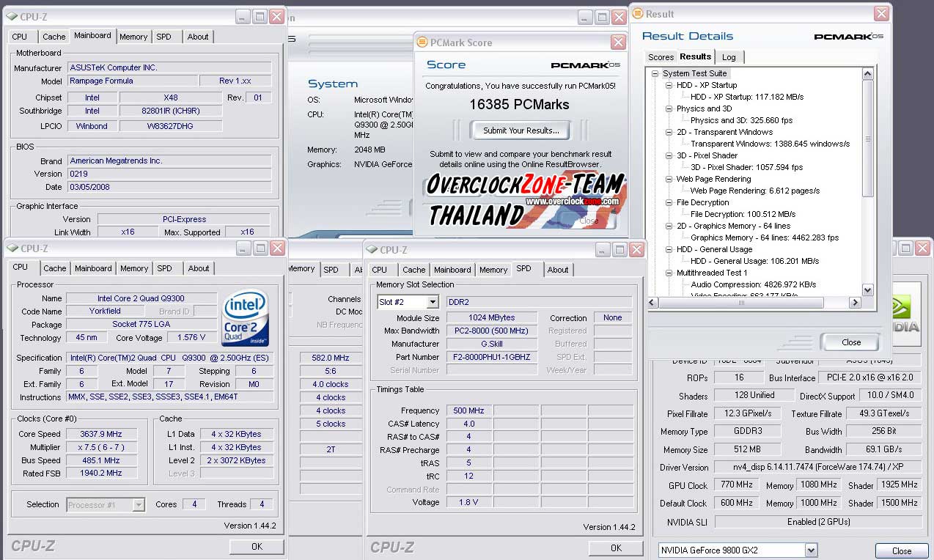Collapse the System Test Suite tree node
This screenshot has width=934, height=560.
click(655, 73)
